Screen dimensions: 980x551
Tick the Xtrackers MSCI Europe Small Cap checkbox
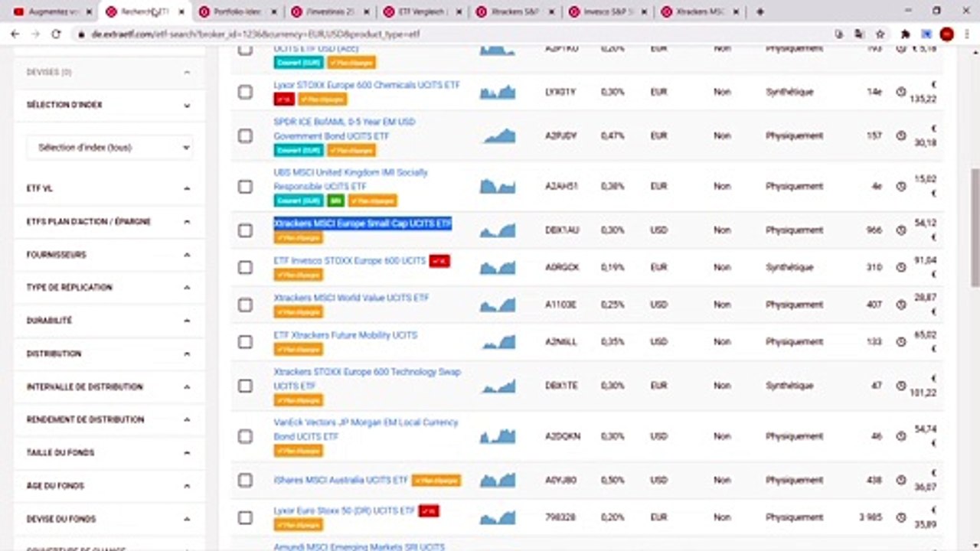245,230
